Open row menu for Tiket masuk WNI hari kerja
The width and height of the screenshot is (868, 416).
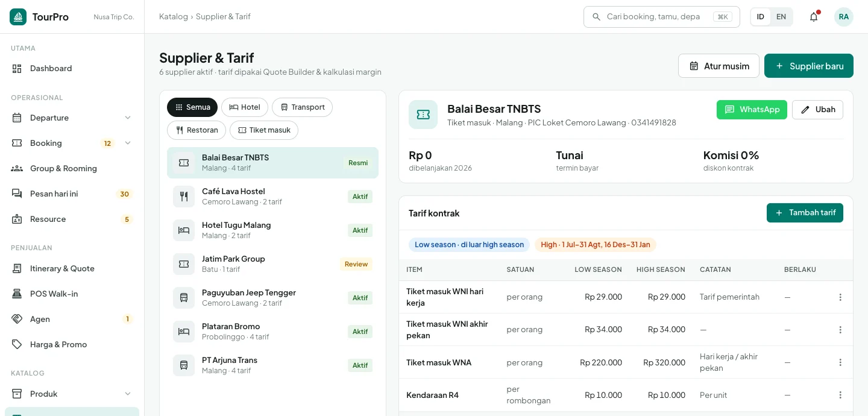click(x=840, y=297)
